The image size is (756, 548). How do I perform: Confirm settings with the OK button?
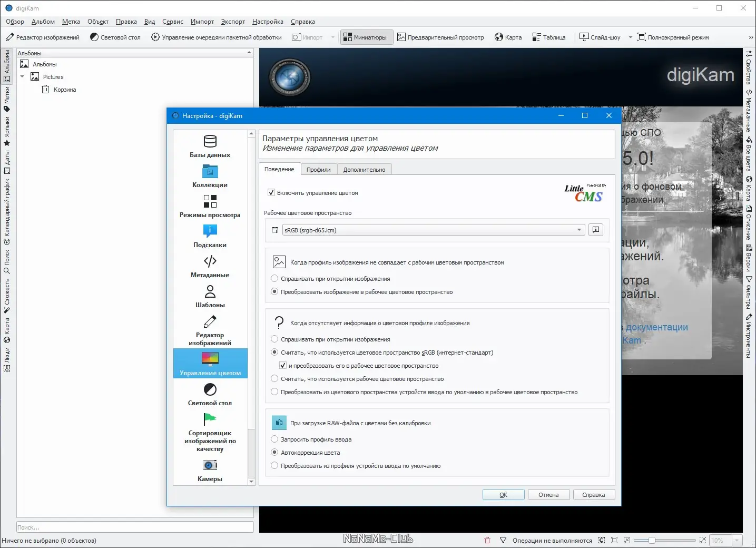click(x=504, y=495)
